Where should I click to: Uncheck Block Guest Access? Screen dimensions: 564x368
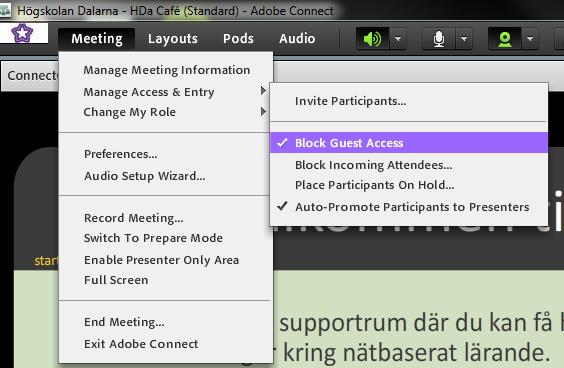click(409, 142)
